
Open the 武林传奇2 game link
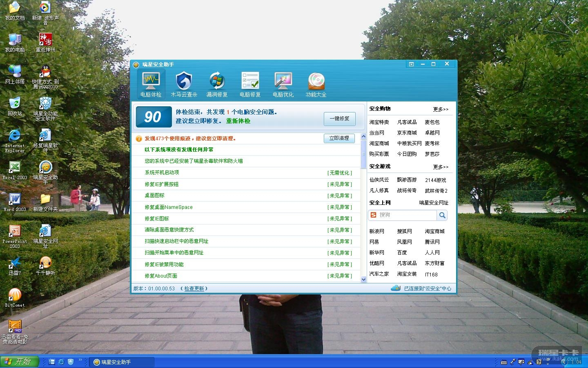coord(436,191)
